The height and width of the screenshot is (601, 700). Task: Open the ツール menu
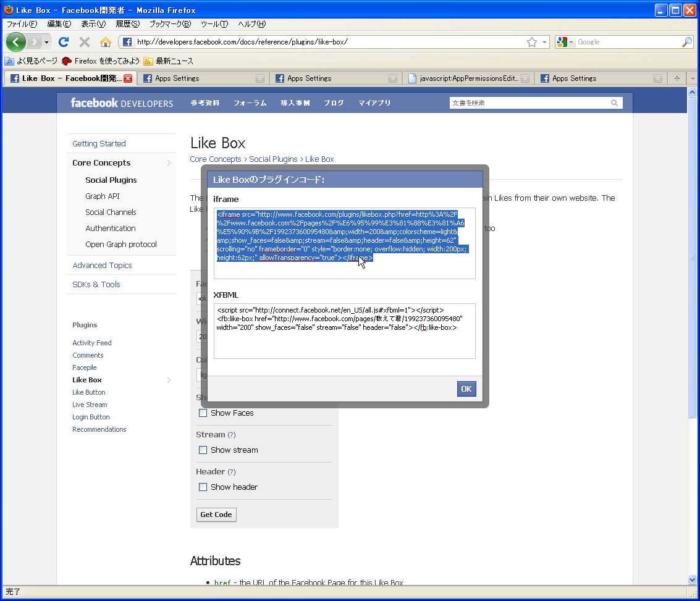coord(214,24)
